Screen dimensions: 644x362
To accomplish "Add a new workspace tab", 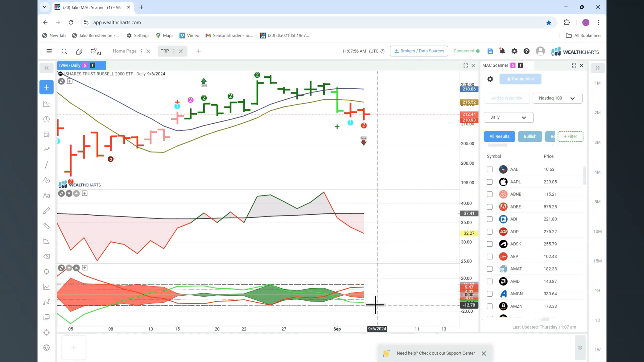I will [199, 51].
